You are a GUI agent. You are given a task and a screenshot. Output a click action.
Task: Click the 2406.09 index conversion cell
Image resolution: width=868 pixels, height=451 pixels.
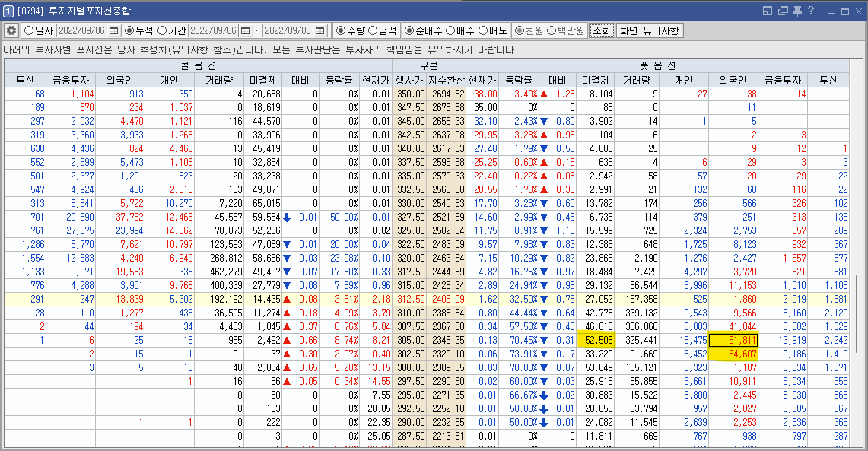click(447, 300)
